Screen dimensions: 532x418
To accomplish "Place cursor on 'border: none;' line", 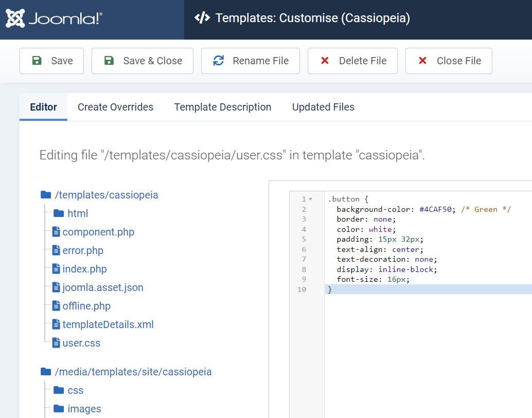I will pyautogui.click(x=366, y=220).
